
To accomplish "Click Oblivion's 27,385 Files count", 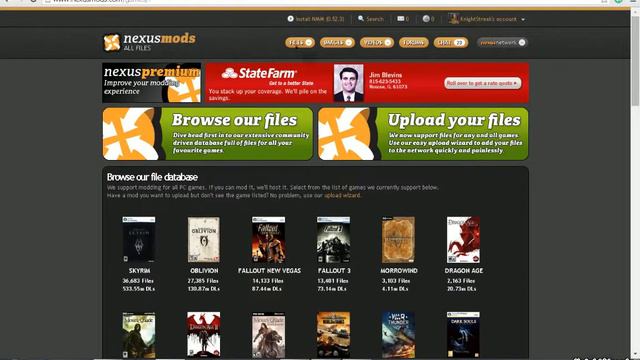I will click(203, 281).
